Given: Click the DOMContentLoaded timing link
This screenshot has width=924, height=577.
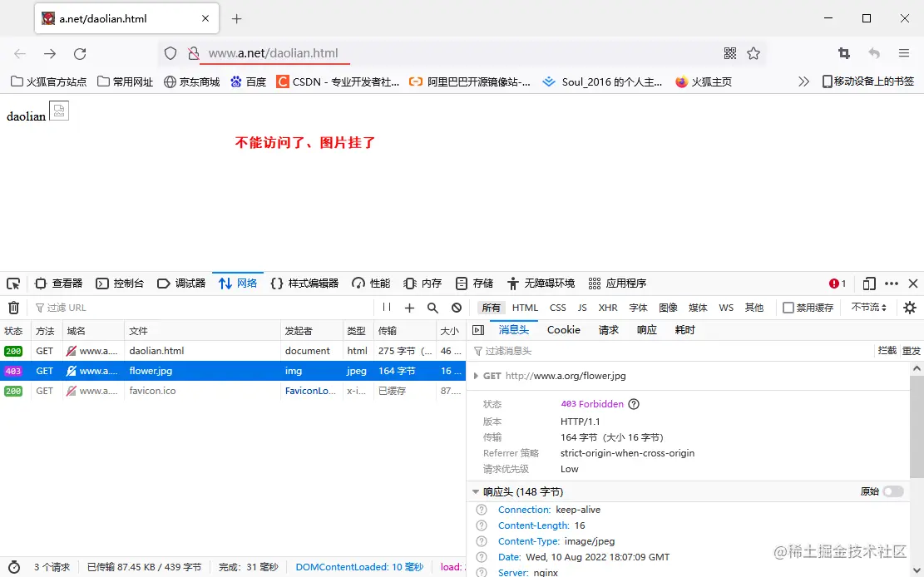Looking at the screenshot, I should [359, 566].
